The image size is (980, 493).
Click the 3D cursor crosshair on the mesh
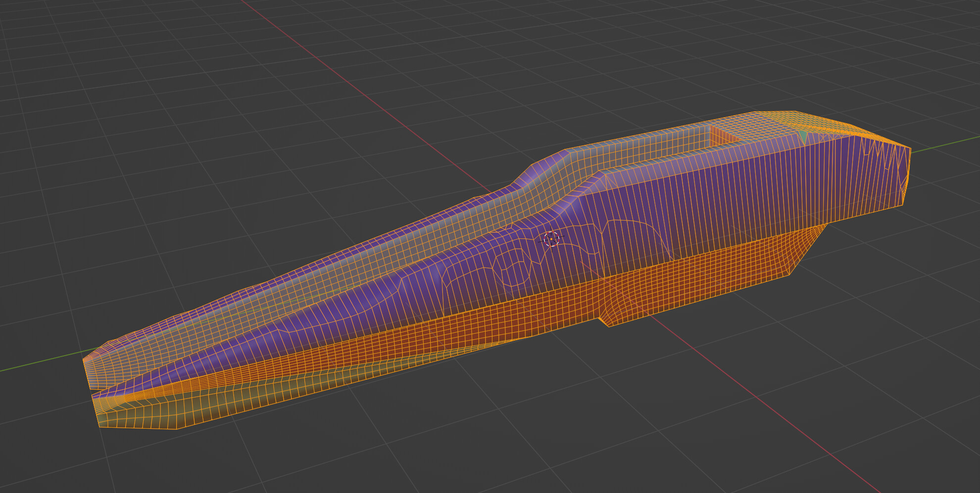pyautogui.click(x=551, y=239)
